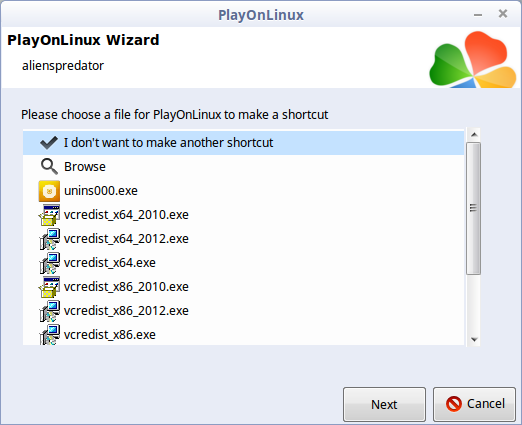Click the red prohibition icon on Cancel

[x=454, y=404]
